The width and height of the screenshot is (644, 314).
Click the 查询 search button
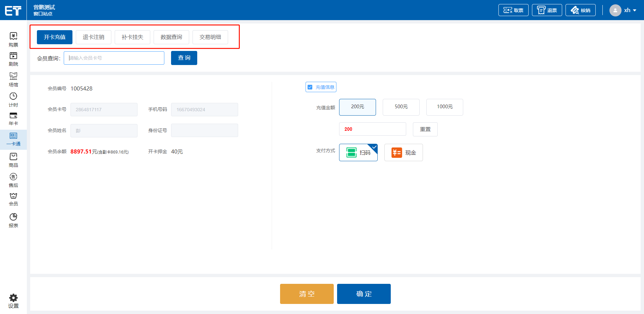(x=184, y=58)
